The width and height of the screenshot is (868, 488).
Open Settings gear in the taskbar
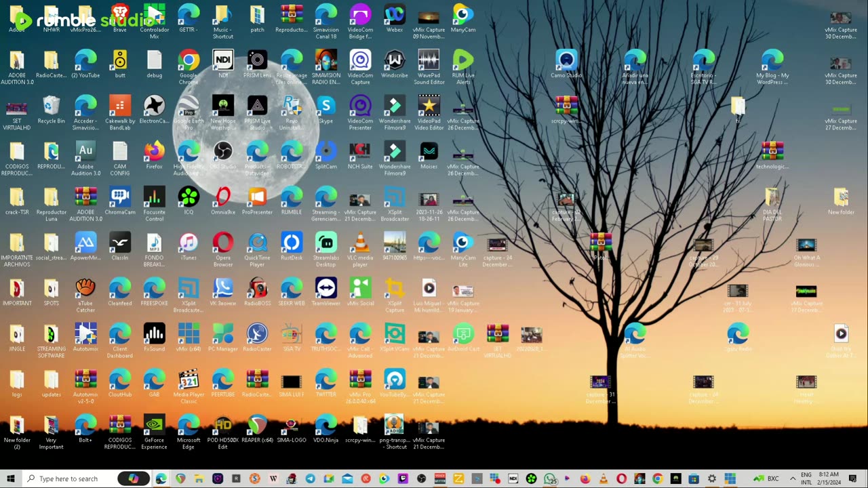[712, 479]
